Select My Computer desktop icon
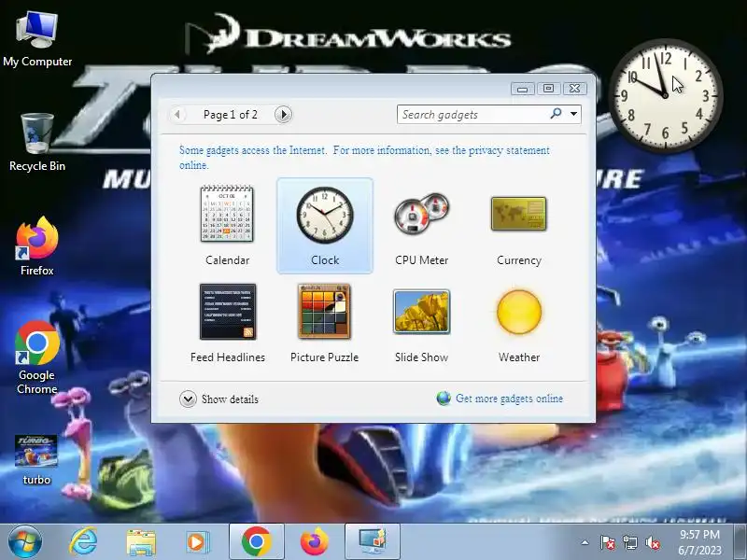The image size is (747, 560). tap(37, 40)
